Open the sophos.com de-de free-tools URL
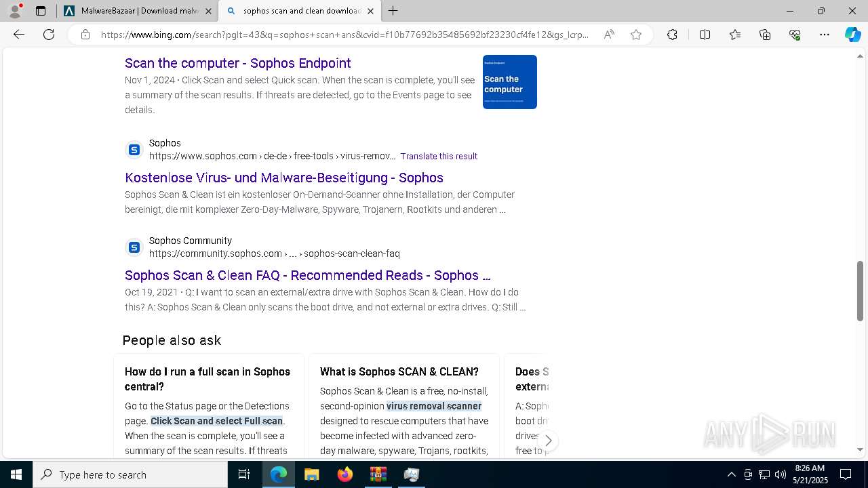 tap(273, 156)
